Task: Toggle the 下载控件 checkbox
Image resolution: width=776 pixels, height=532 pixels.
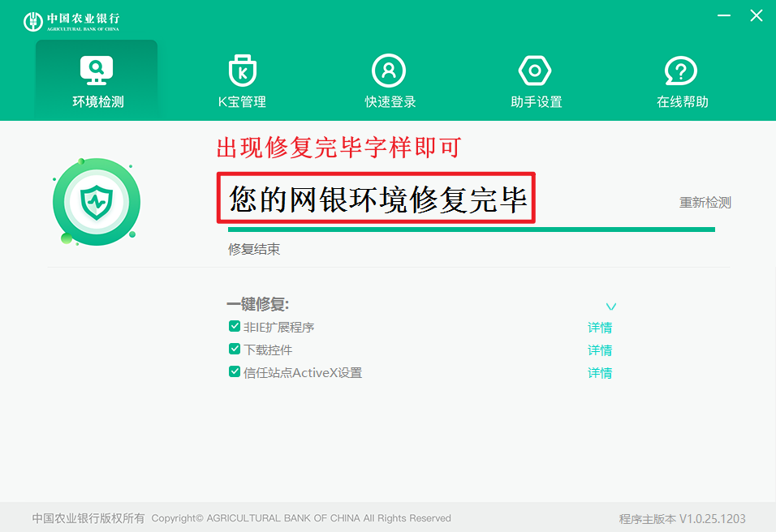Action: (235, 350)
